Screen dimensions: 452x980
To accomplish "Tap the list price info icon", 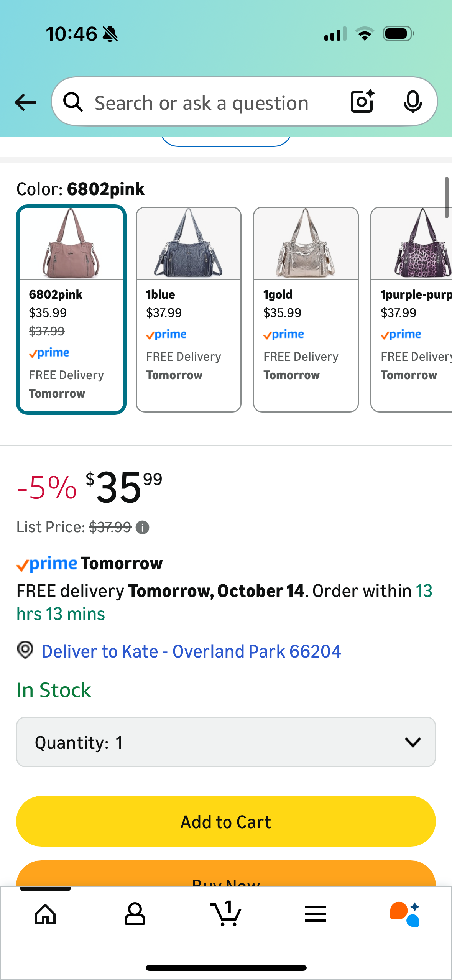I will (143, 528).
